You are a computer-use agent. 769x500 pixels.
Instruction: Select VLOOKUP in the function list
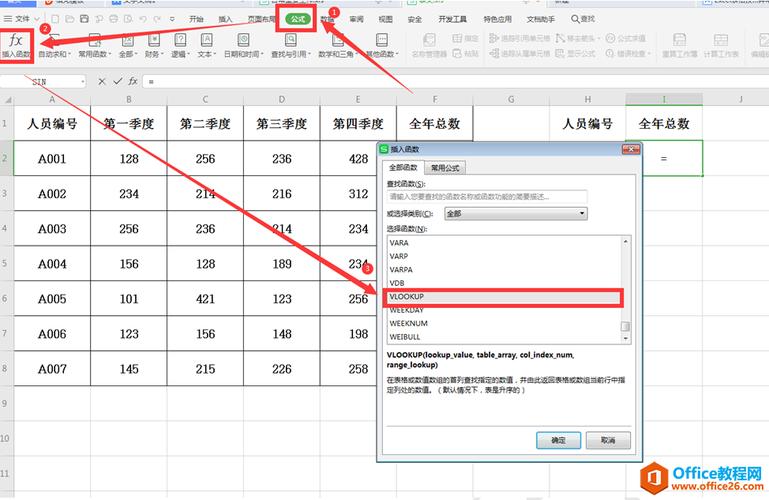504,297
